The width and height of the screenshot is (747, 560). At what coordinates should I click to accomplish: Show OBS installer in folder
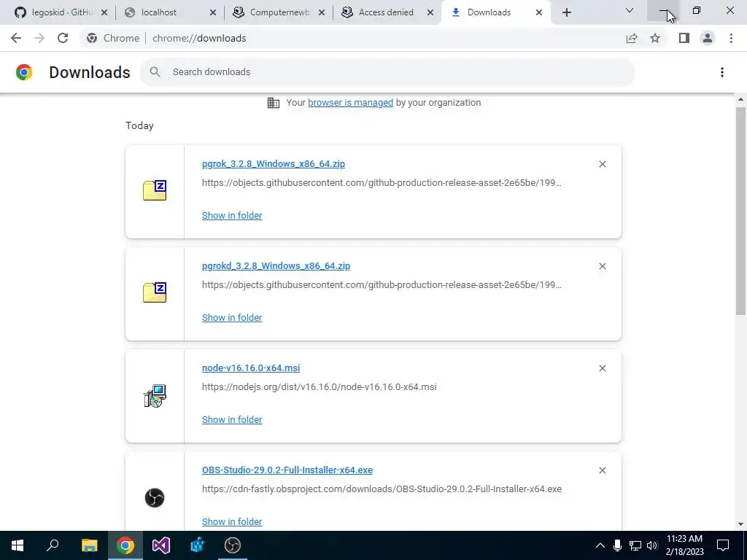[x=232, y=521]
